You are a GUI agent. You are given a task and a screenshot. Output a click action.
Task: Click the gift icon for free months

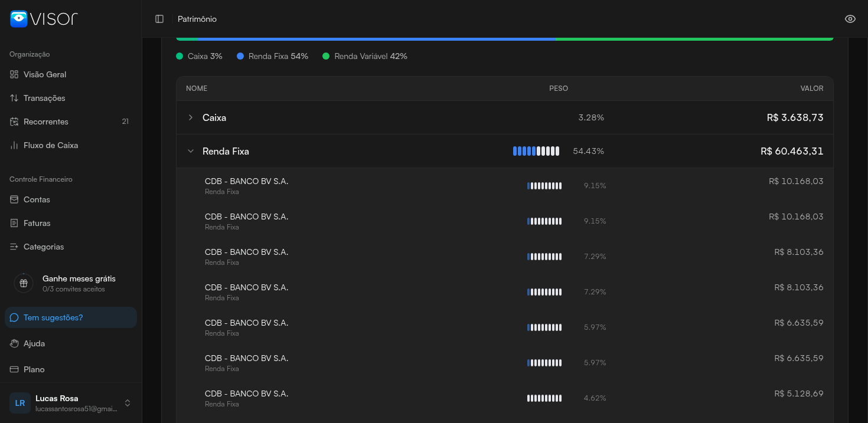(24, 283)
